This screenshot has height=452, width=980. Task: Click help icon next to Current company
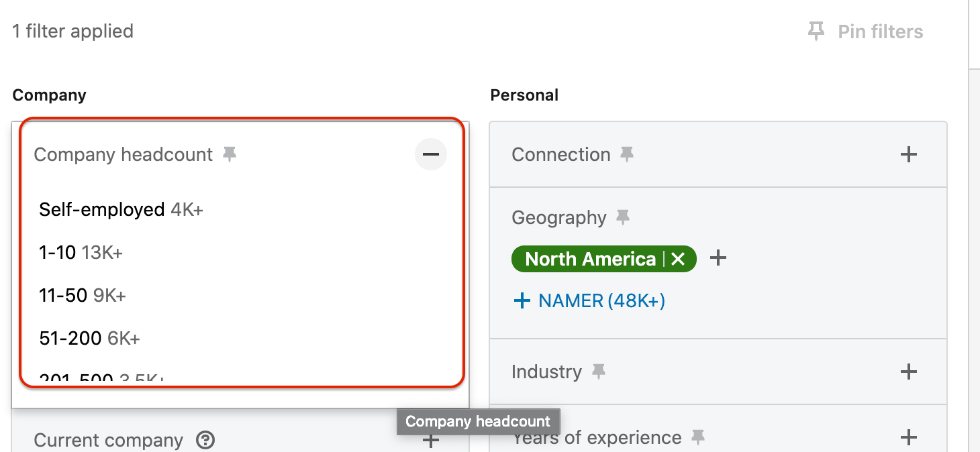click(x=205, y=441)
